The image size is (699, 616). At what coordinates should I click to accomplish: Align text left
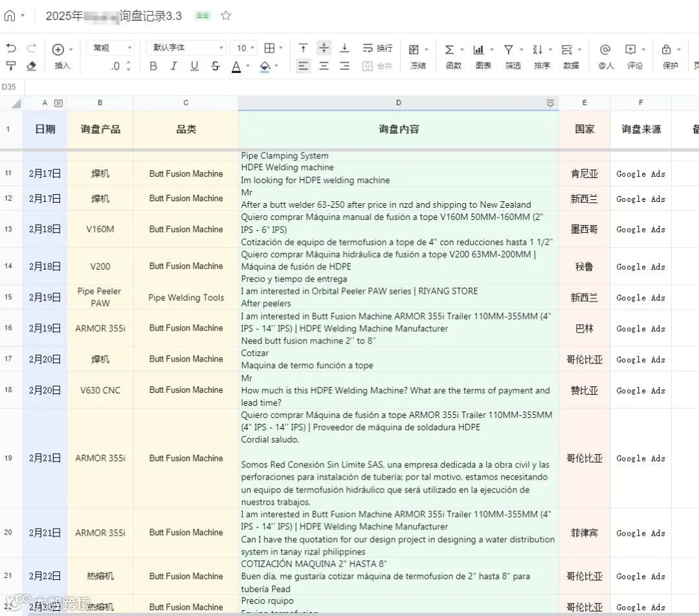pos(303,67)
